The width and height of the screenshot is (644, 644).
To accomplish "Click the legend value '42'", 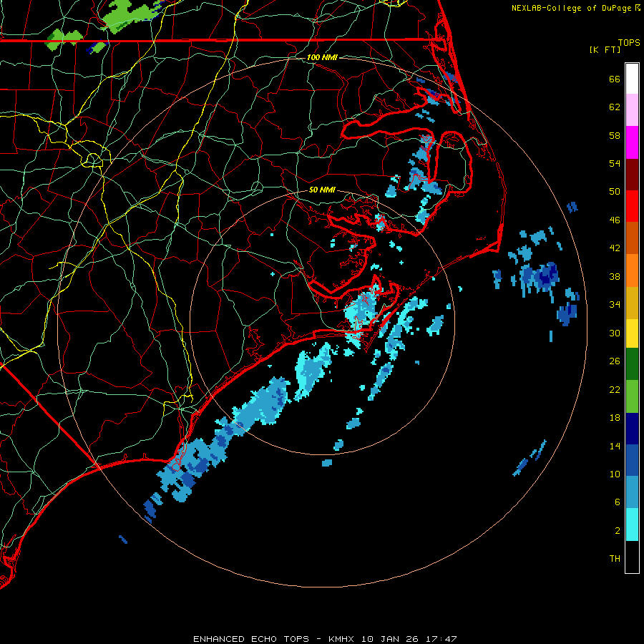I will [615, 248].
